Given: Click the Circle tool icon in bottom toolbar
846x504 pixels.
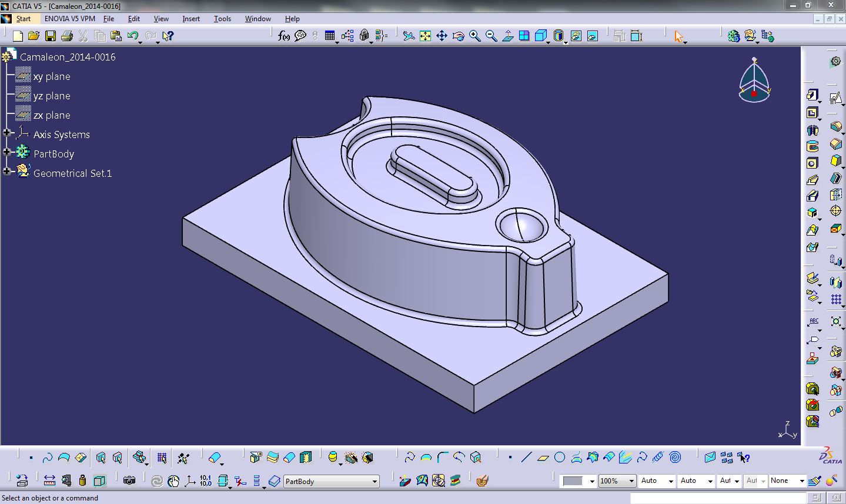Looking at the screenshot, I should click(560, 457).
